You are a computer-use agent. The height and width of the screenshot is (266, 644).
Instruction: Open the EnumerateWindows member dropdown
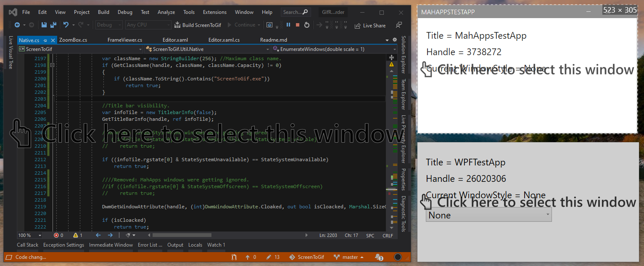point(335,49)
